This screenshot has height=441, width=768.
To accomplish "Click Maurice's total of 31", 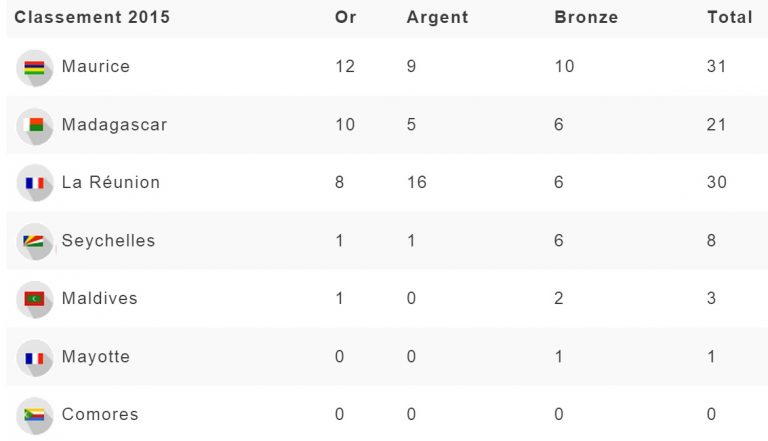I will (716, 67).
